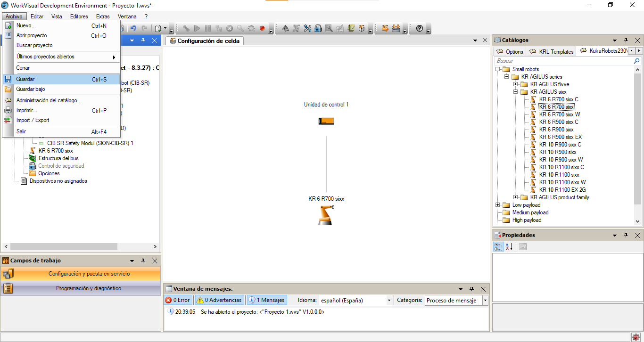Toggle the 0 Error message filter

click(x=178, y=300)
